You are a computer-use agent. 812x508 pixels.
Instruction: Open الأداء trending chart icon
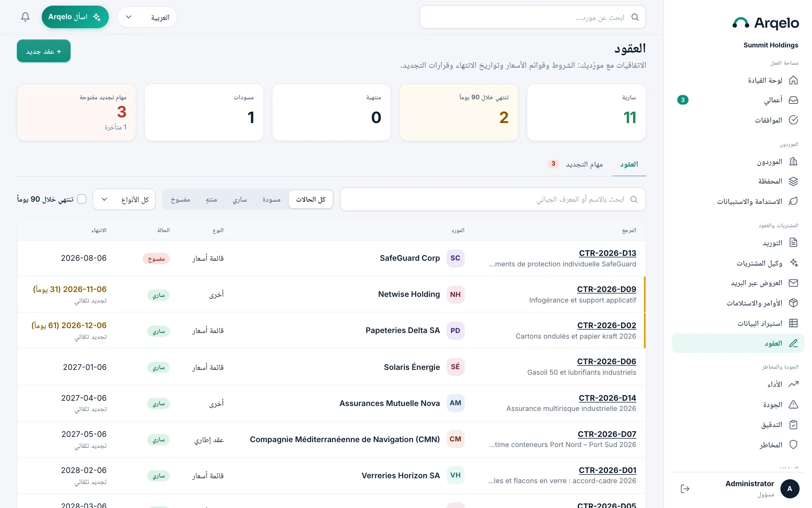point(793,384)
